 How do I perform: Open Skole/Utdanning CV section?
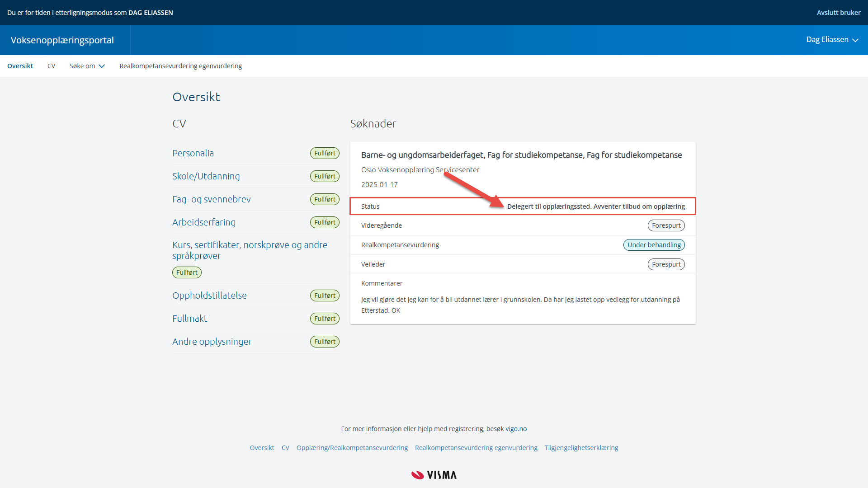(x=206, y=176)
